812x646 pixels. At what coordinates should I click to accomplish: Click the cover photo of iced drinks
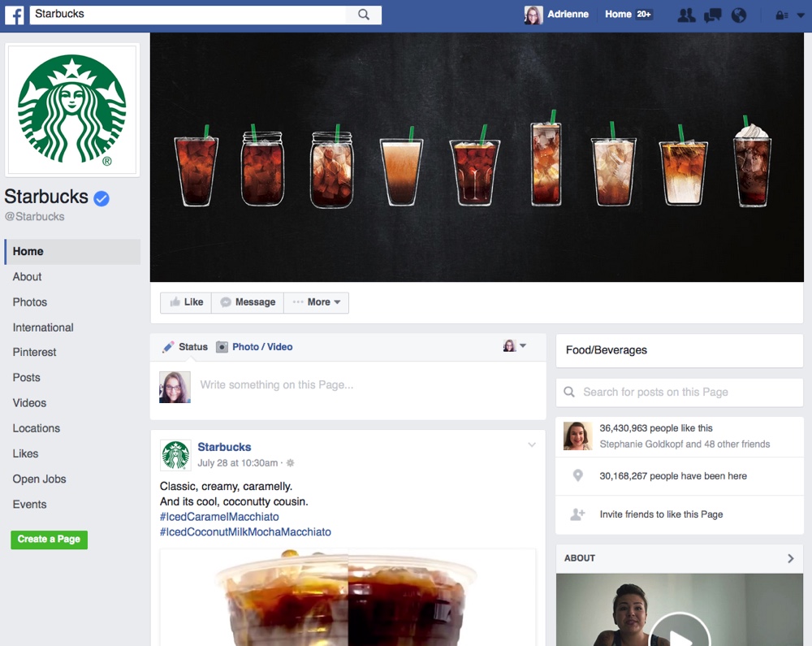477,158
